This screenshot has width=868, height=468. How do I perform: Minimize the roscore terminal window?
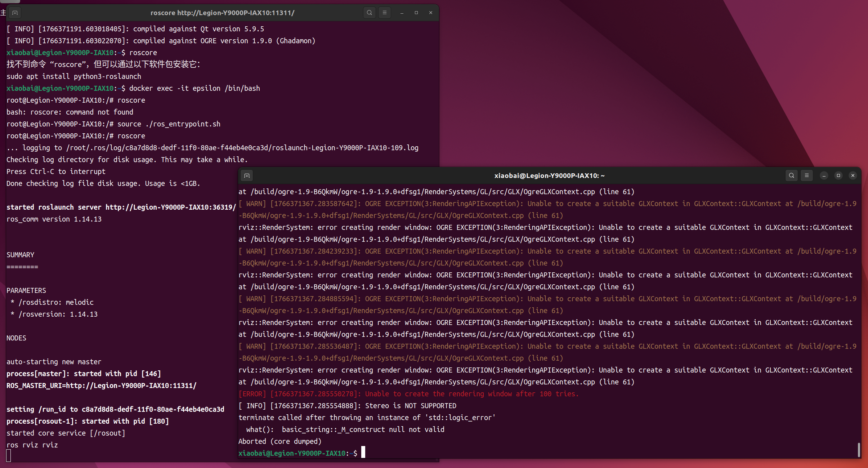pos(402,13)
